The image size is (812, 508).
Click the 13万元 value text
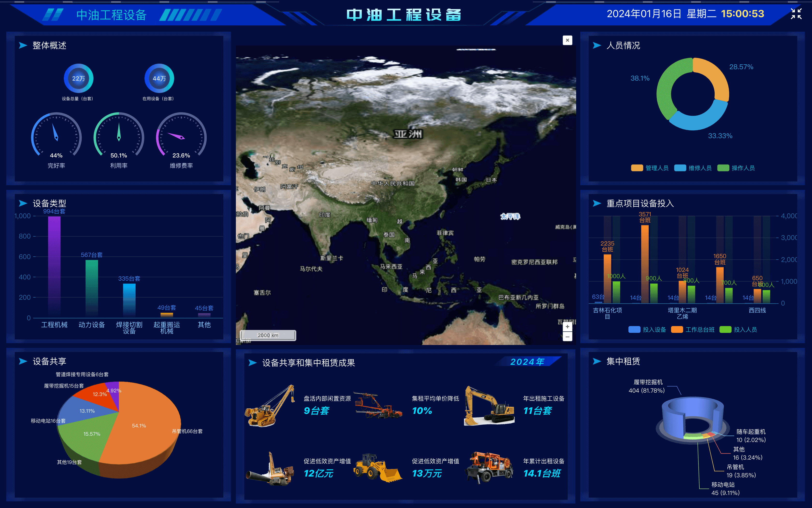click(427, 473)
